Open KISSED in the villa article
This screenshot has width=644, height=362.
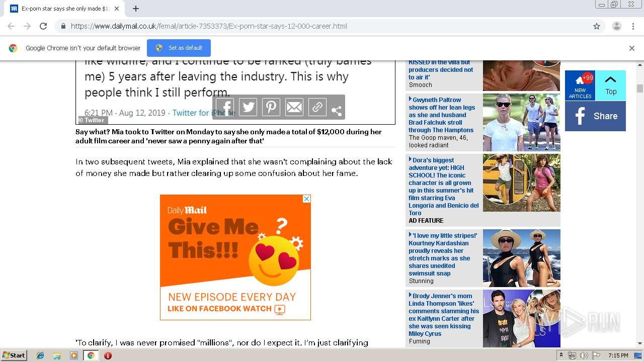click(441, 70)
